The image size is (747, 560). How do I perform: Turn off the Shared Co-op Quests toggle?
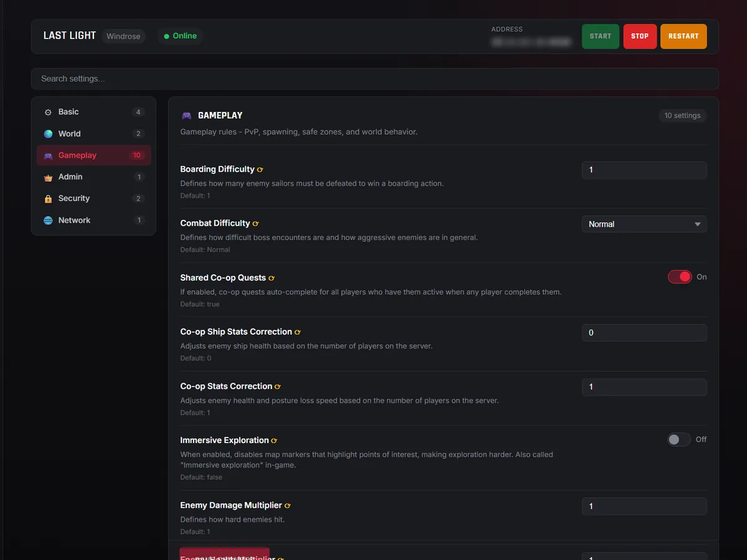pyautogui.click(x=680, y=277)
